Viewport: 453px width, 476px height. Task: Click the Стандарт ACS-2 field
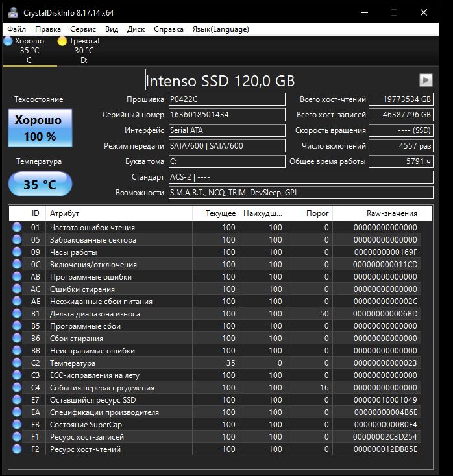tap(300, 177)
